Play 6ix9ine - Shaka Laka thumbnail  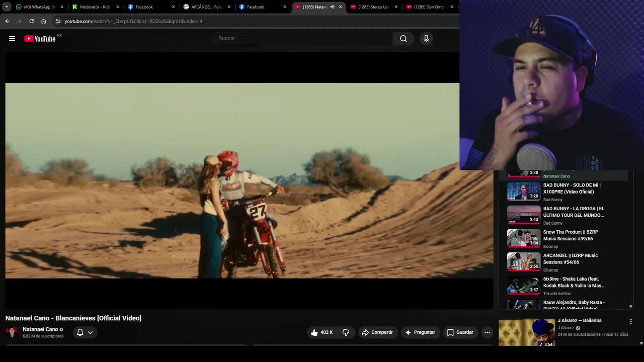point(524,285)
